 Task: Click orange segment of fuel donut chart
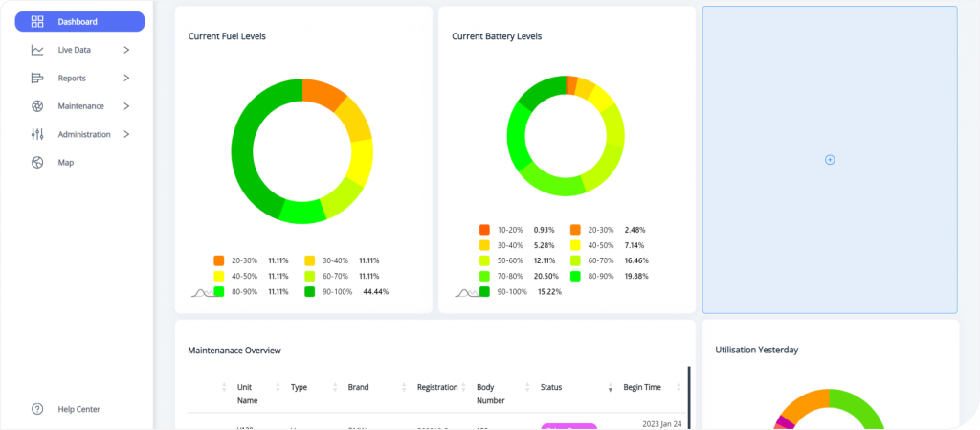323,95
